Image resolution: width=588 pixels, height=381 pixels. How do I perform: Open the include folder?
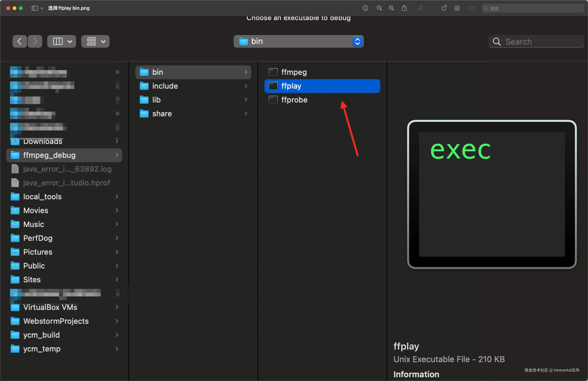tap(165, 86)
